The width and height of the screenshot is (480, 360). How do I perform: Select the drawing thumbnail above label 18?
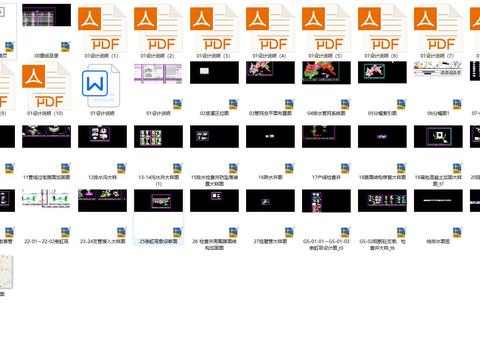pos(382,136)
